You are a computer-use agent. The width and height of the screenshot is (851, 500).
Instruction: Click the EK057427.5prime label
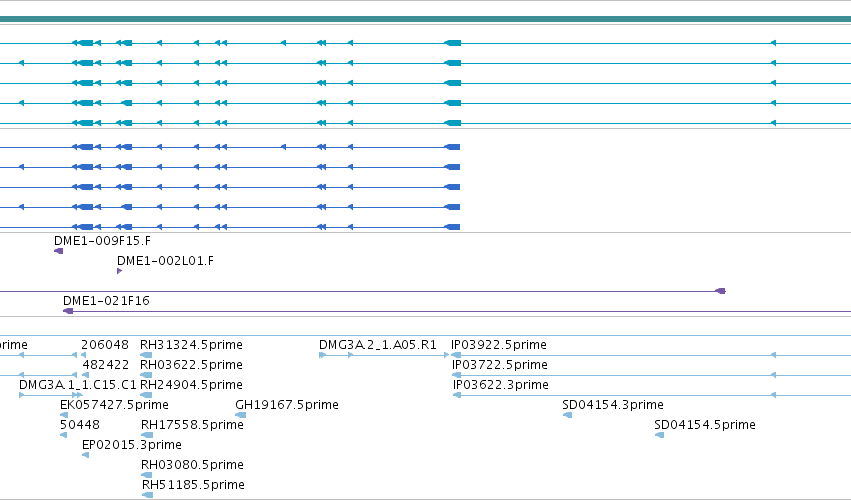click(x=115, y=405)
